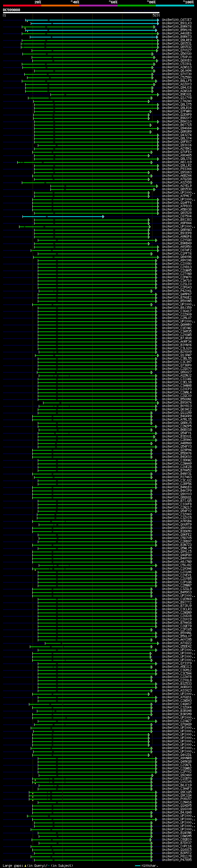This screenshot has height=868, width=197.
Task: Select the UniRef100_A6BZ44 label
Action: pyautogui.click(x=177, y=176)
